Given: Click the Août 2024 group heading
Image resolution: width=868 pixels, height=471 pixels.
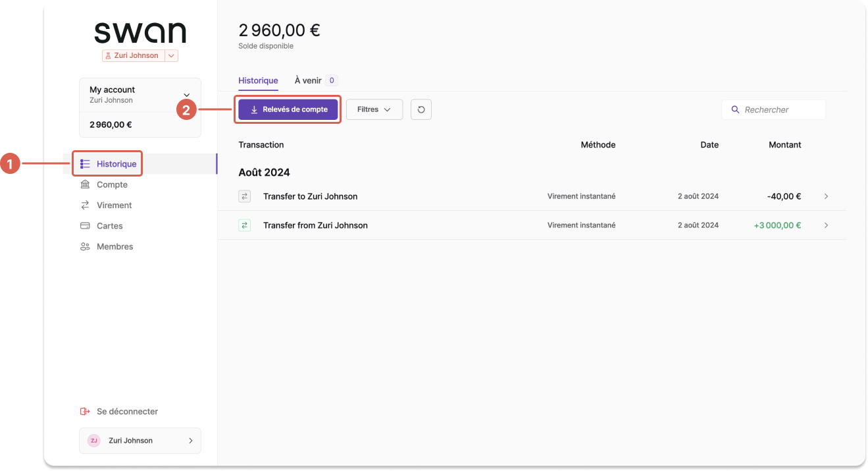Looking at the screenshot, I should point(264,173).
